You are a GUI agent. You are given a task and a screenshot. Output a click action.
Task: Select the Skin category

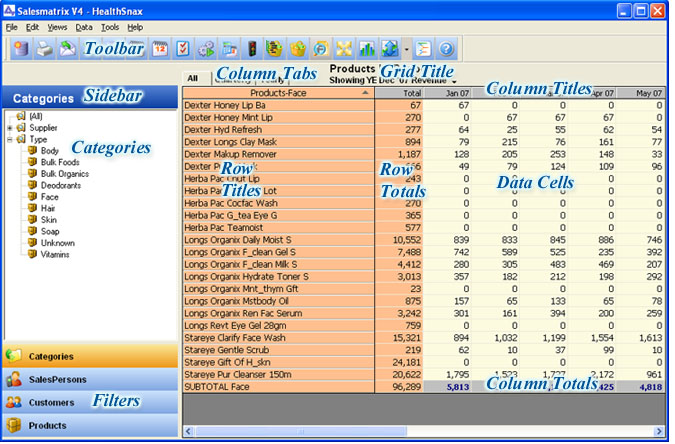[x=49, y=220]
